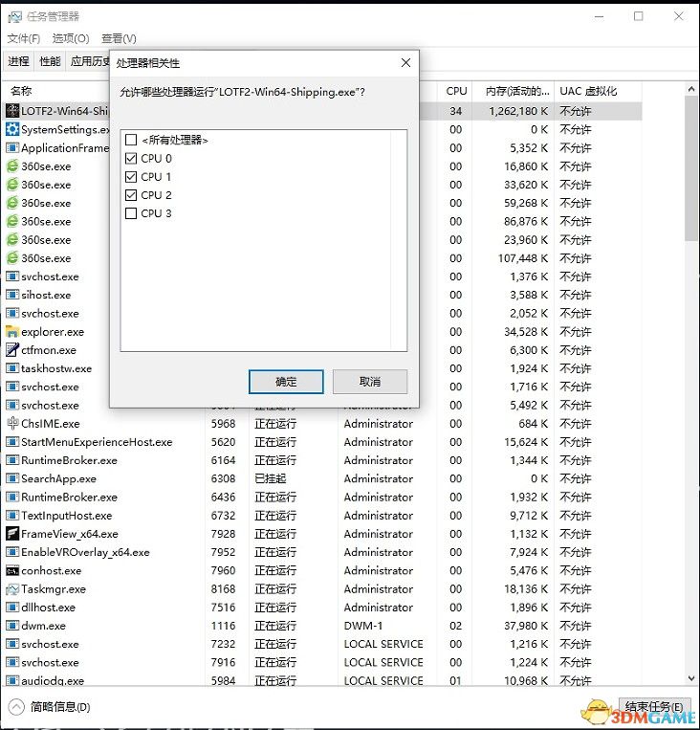Image resolution: width=700 pixels, height=730 pixels.
Task: Click the process list scroll-down arrow
Action: point(691,678)
